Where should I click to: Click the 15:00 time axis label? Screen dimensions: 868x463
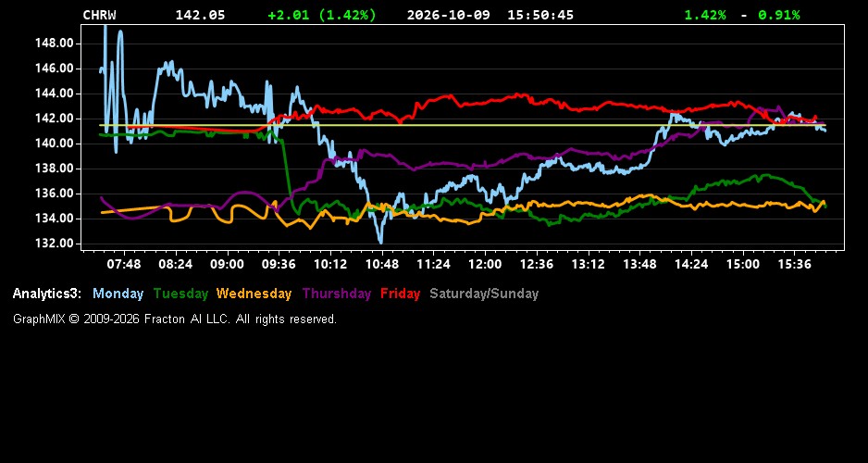(x=743, y=264)
